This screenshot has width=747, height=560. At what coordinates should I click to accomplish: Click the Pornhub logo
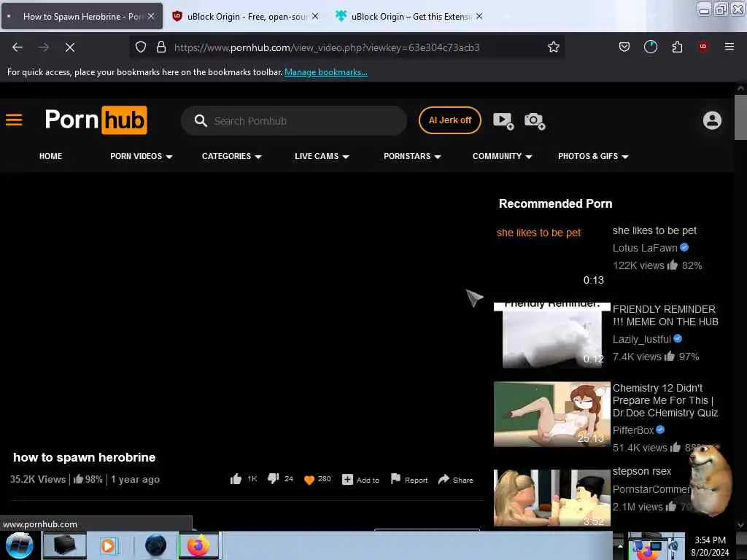coord(96,120)
